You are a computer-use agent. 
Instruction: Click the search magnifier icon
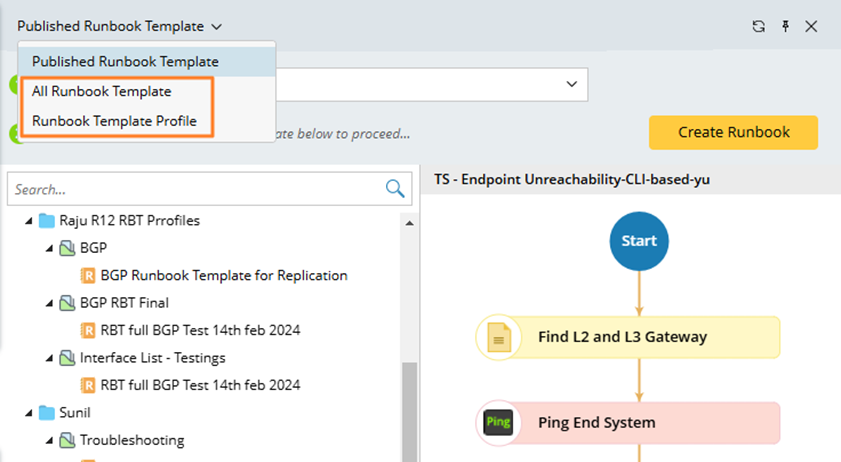(395, 189)
